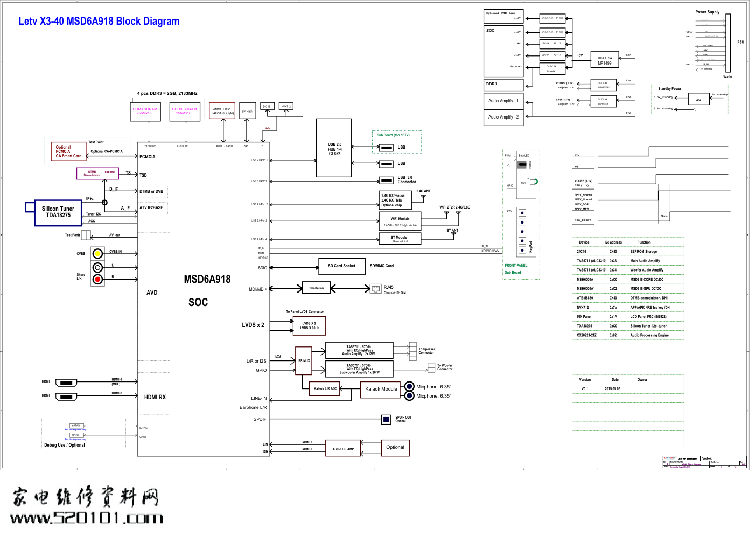The height and width of the screenshot is (535, 756).
Task: Click the HDMI RX section label
Action: [x=155, y=397]
